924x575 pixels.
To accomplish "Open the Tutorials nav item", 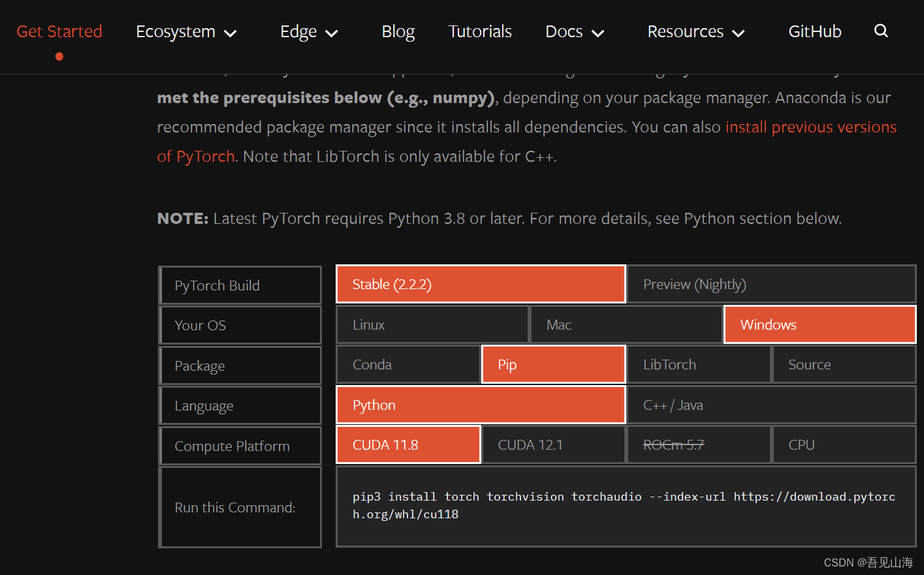I will coord(480,32).
